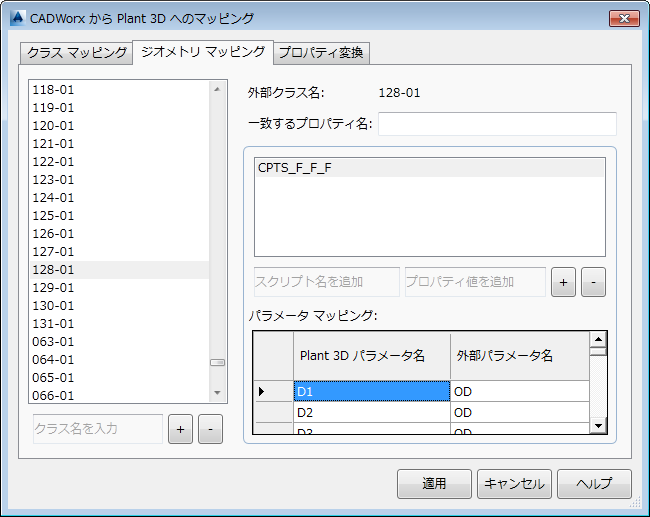Select class 129-01 in list
650x517 pixels.
pyautogui.click(x=119, y=288)
